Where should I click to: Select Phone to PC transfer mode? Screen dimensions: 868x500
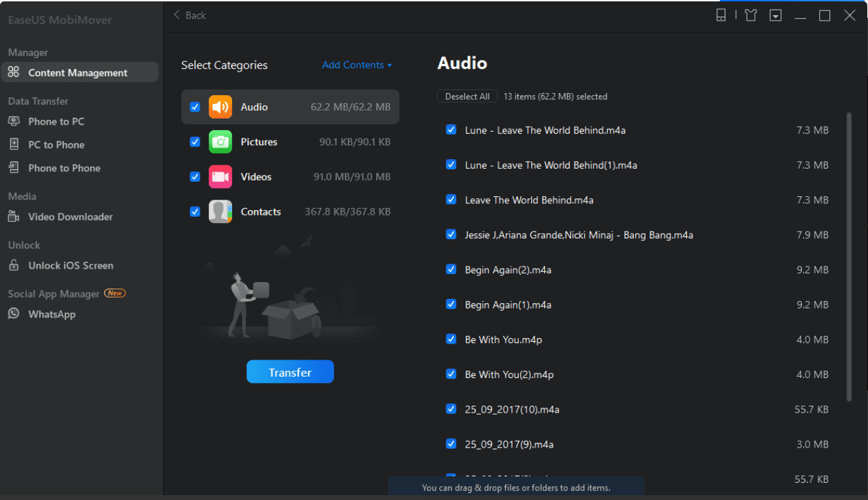(56, 121)
